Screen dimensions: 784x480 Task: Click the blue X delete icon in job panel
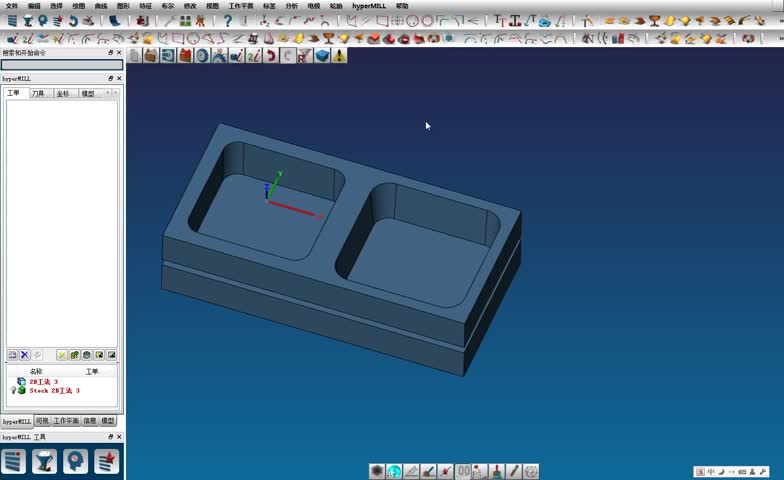tap(25, 355)
